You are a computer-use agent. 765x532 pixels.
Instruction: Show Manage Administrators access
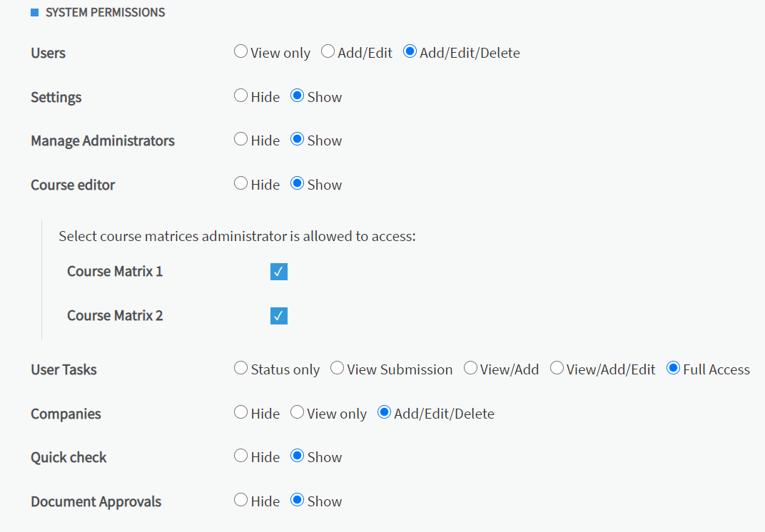point(298,140)
